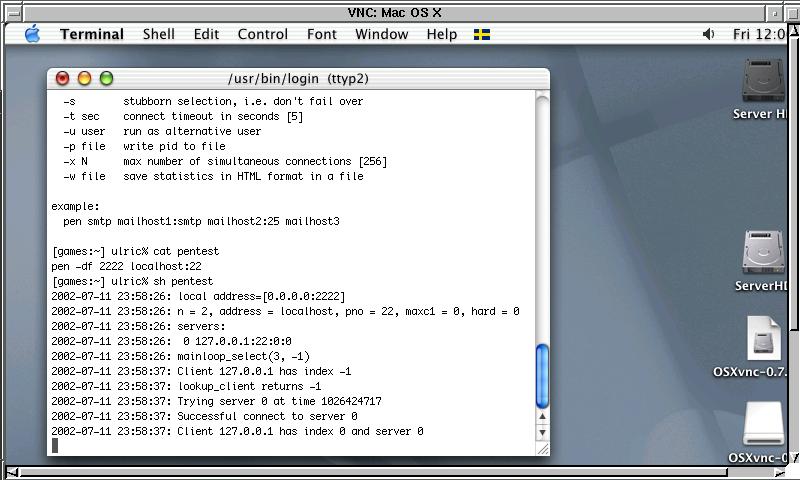This screenshot has height=480, width=800.
Task: Click the terminal title '/usr/bin/login (ttyp2)'
Action: point(298,79)
